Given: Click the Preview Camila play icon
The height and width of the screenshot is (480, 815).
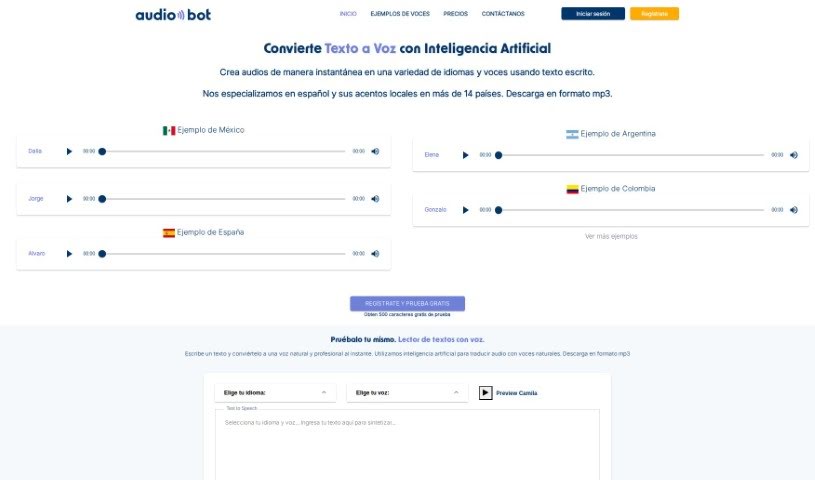Looking at the screenshot, I should 485,393.
